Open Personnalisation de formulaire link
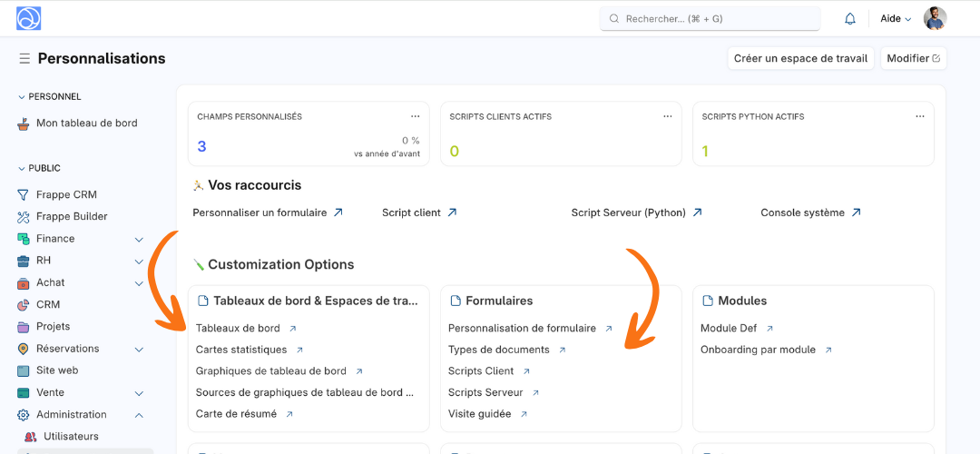 point(522,329)
